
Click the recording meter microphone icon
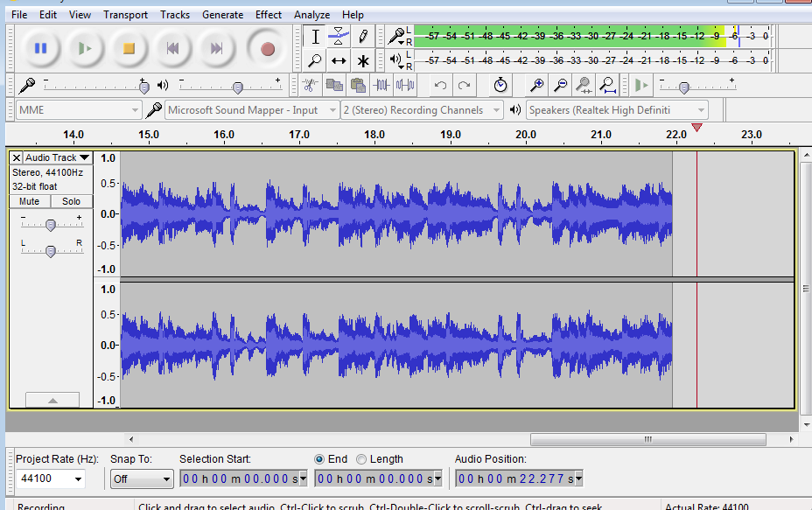tap(396, 36)
